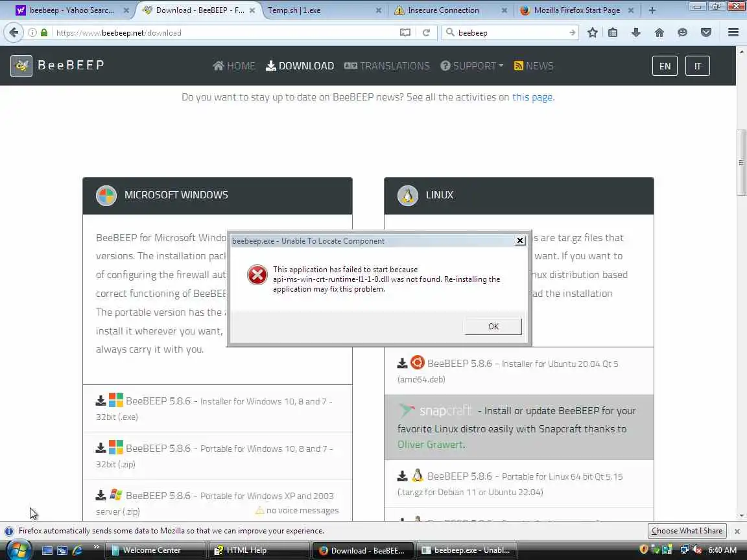747x560 pixels.
Task: Open Firefox downloads arrow icon
Action: (x=635, y=32)
